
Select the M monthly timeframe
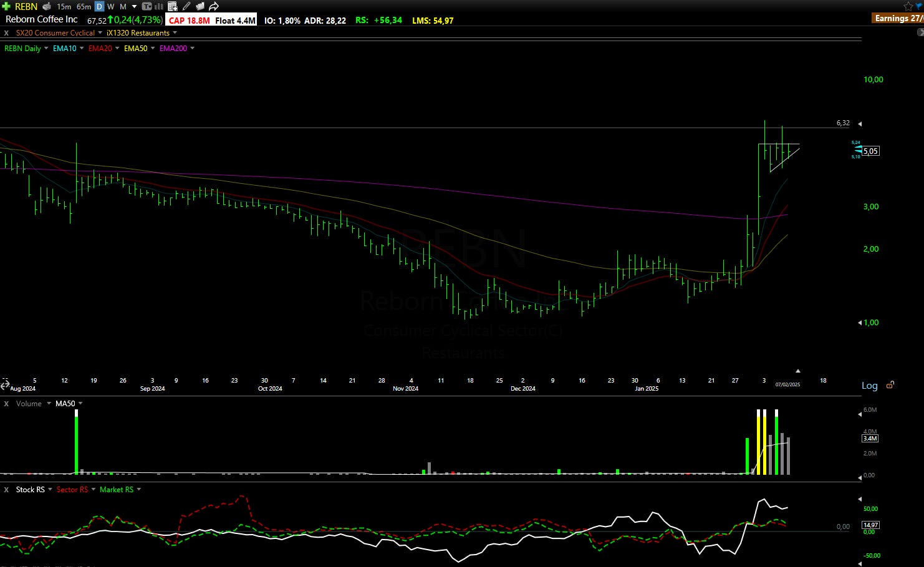coord(123,6)
